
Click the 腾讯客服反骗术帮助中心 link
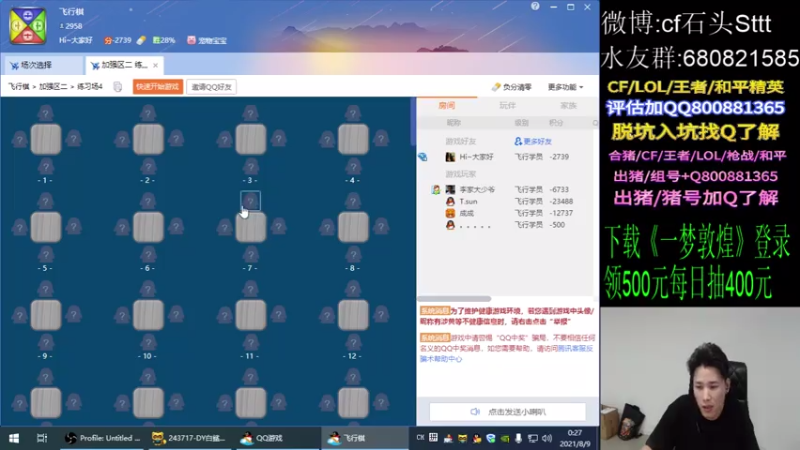[506, 354]
